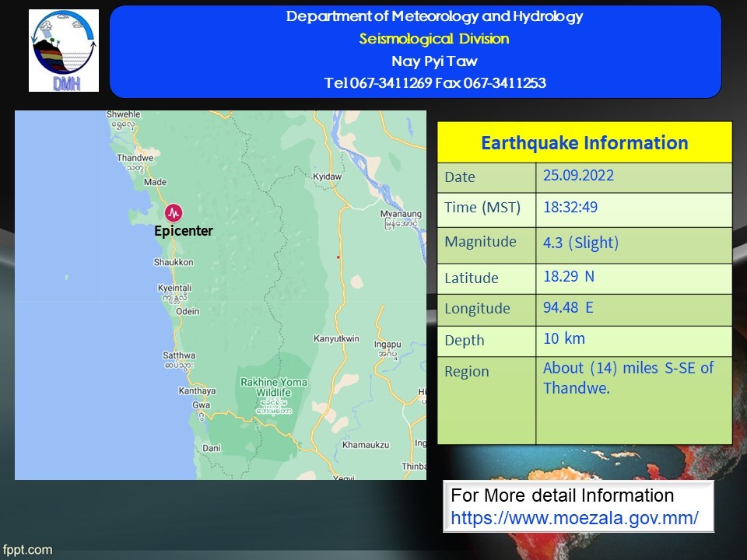
Task: Click the date value 25.09.2022
Action: click(578, 176)
